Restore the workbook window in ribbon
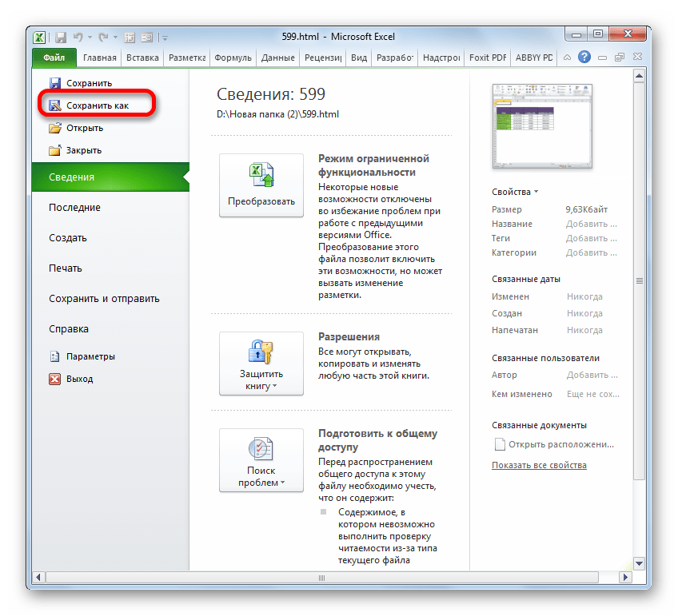Viewport: 678px width, 616px height. tap(619, 58)
